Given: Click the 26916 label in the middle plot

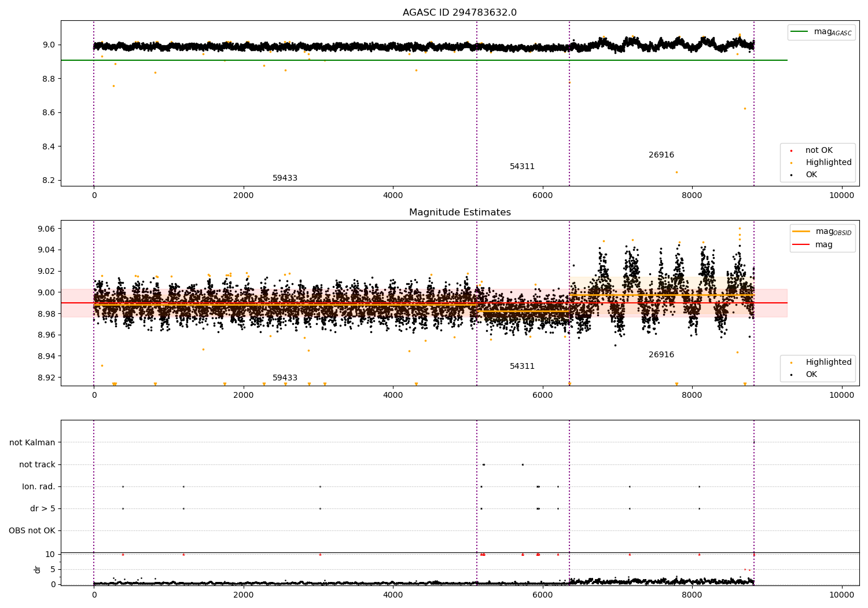Looking at the screenshot, I should (661, 355).
